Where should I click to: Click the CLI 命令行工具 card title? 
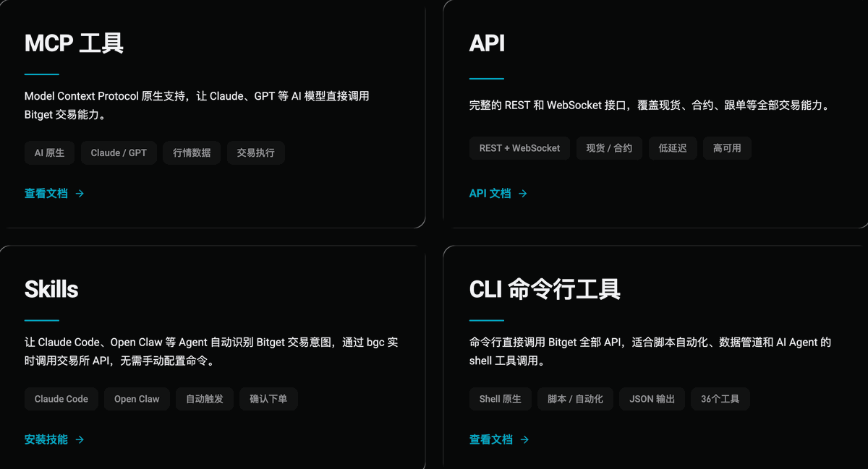pos(545,290)
